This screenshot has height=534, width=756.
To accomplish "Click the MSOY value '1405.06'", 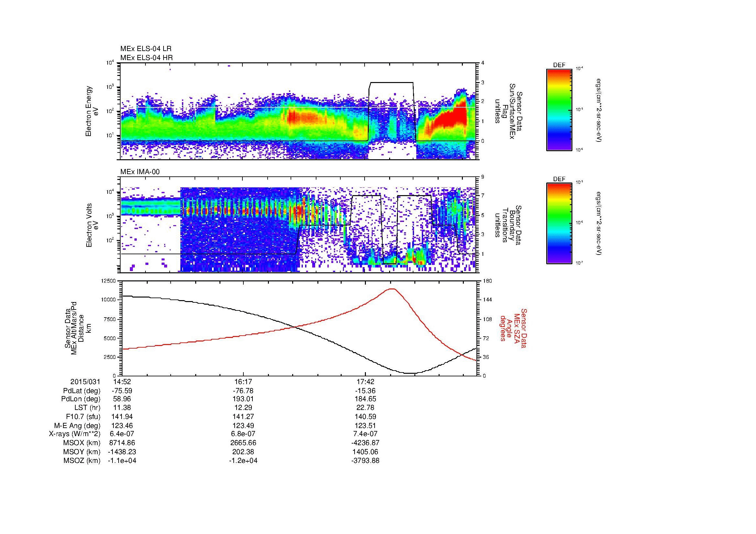I will point(366,452).
